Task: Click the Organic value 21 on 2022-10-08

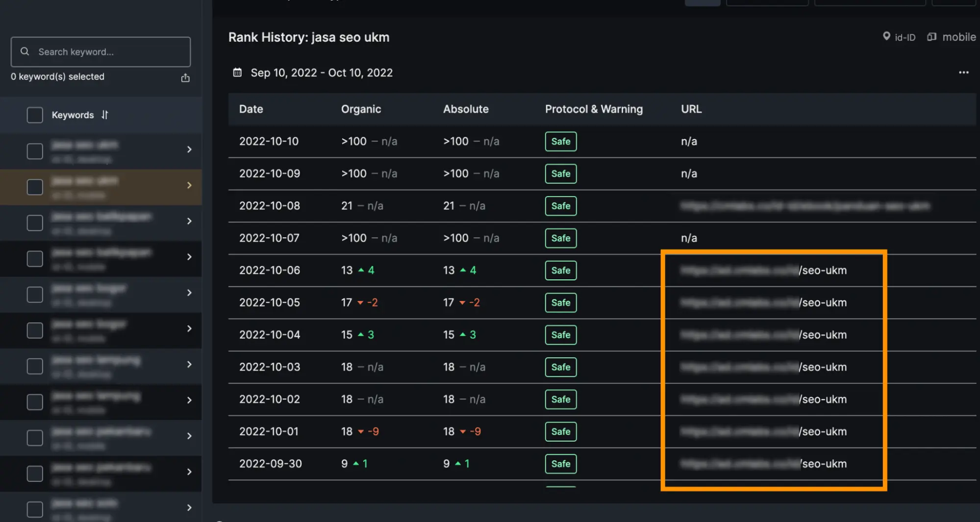Action: [347, 206]
